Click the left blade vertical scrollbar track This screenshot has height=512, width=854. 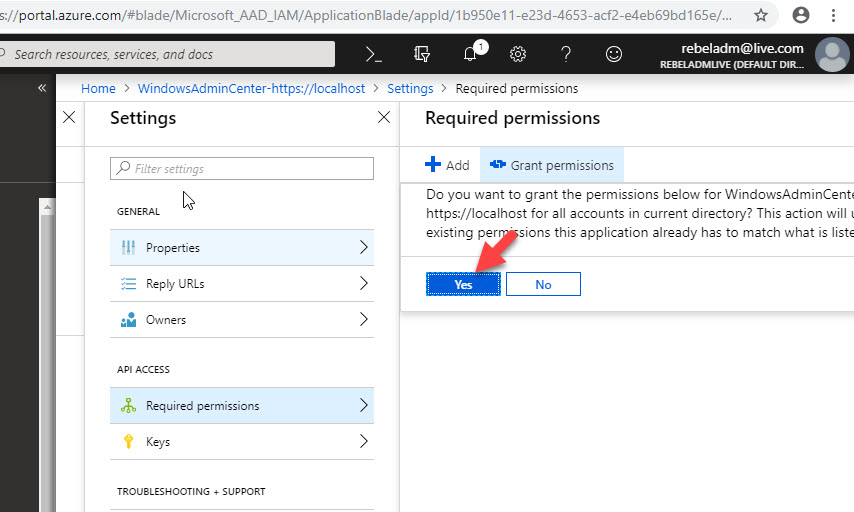pos(47,363)
